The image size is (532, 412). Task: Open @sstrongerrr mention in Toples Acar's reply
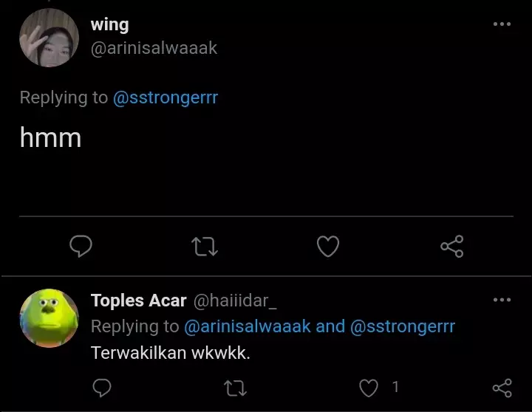(402, 326)
